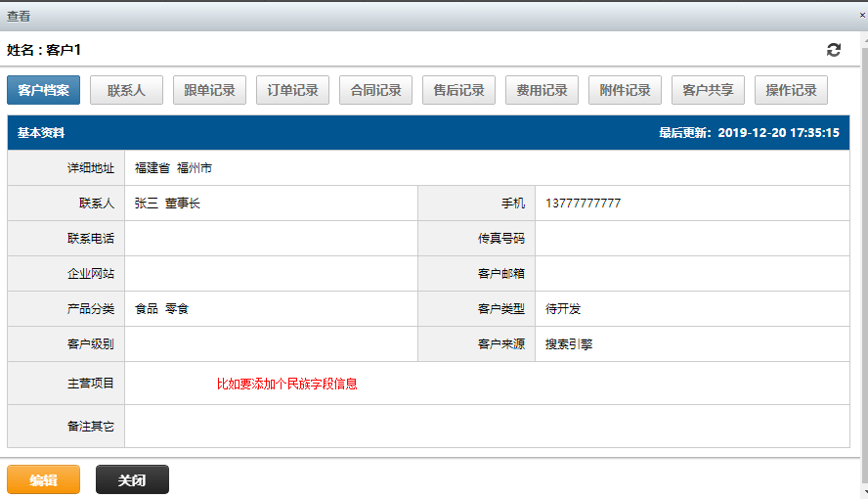Click the last updated timestamp 2019-12-20 17:35:15
The image size is (868, 499).
point(778,133)
